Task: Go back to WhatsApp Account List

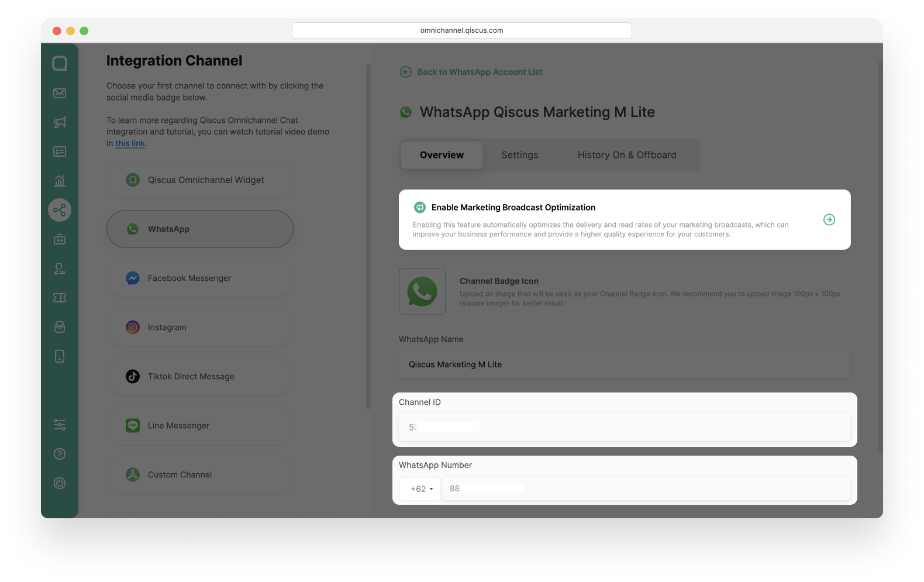Action: coord(480,72)
